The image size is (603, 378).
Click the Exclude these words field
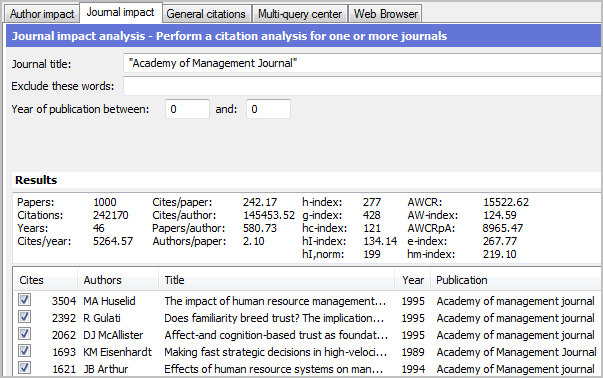tap(363, 86)
